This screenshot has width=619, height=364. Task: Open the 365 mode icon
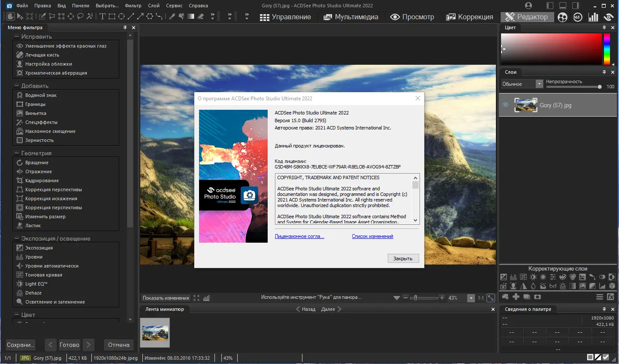[577, 17]
